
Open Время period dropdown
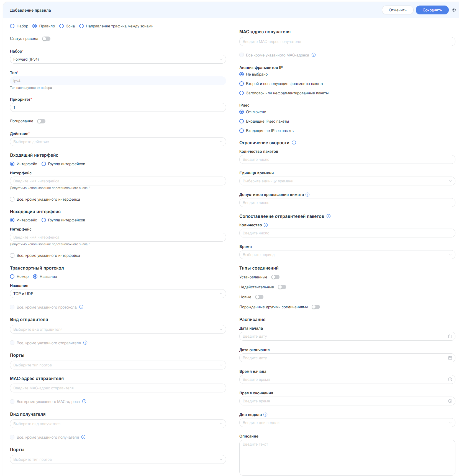pos(347,255)
